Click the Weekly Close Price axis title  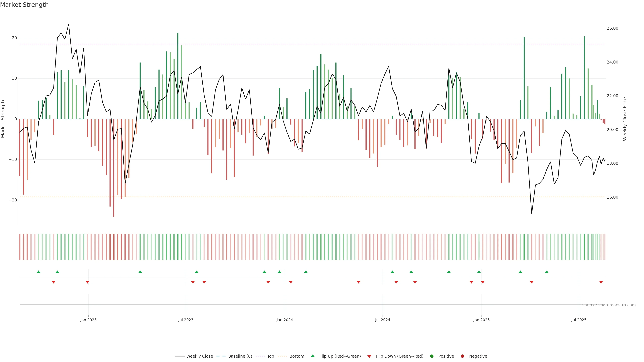point(625,119)
